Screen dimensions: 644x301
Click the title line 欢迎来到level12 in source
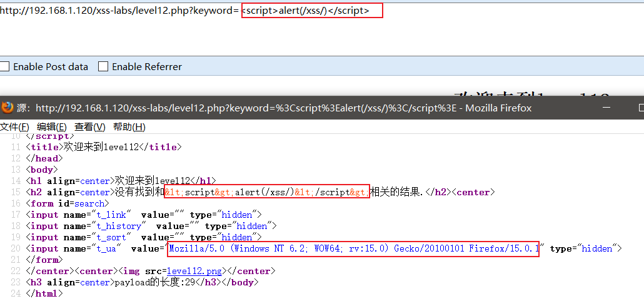click(x=104, y=147)
